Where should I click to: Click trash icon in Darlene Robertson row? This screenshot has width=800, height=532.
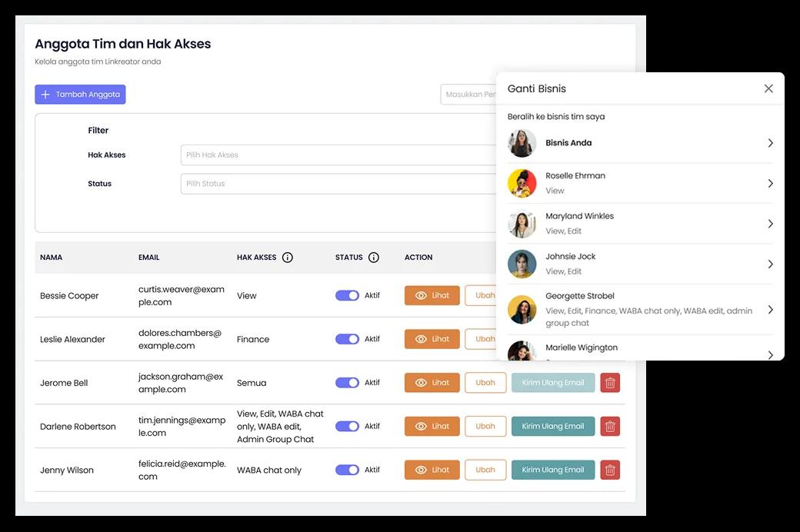610,427
